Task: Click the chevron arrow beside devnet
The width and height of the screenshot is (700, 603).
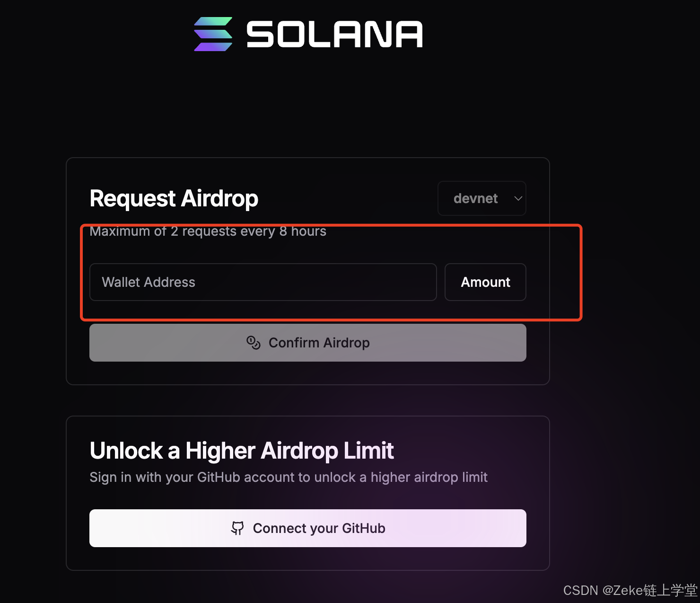Action: tap(517, 198)
